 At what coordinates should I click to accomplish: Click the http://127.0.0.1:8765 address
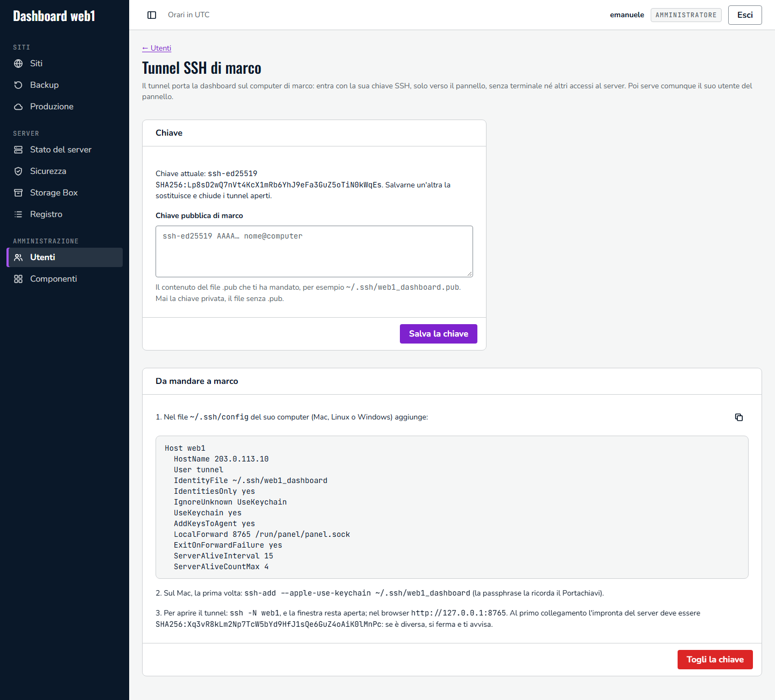459,613
